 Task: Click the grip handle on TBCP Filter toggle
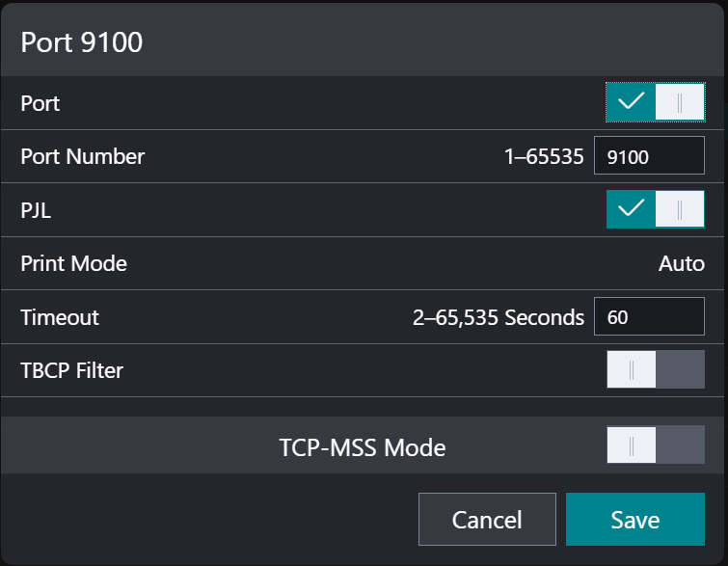coord(632,369)
